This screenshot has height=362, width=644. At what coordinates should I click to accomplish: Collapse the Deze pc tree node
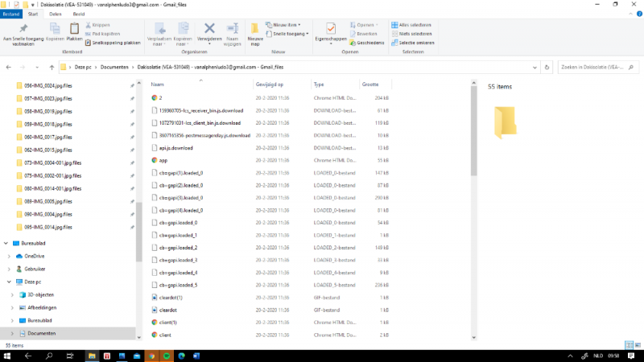[10, 282]
